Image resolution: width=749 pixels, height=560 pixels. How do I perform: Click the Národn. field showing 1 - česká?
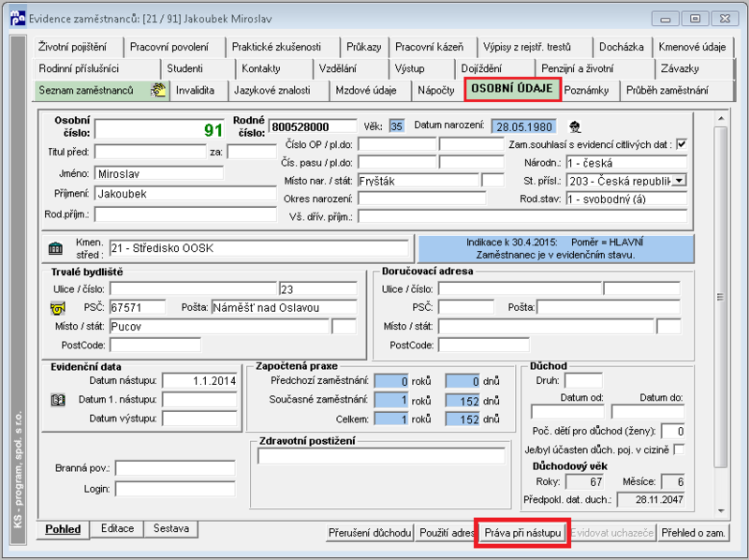[626, 162]
